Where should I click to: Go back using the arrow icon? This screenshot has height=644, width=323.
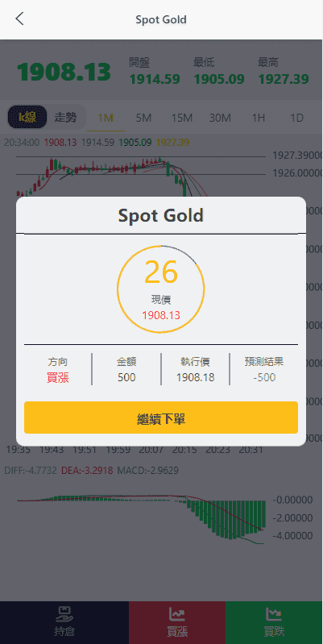pos(19,19)
